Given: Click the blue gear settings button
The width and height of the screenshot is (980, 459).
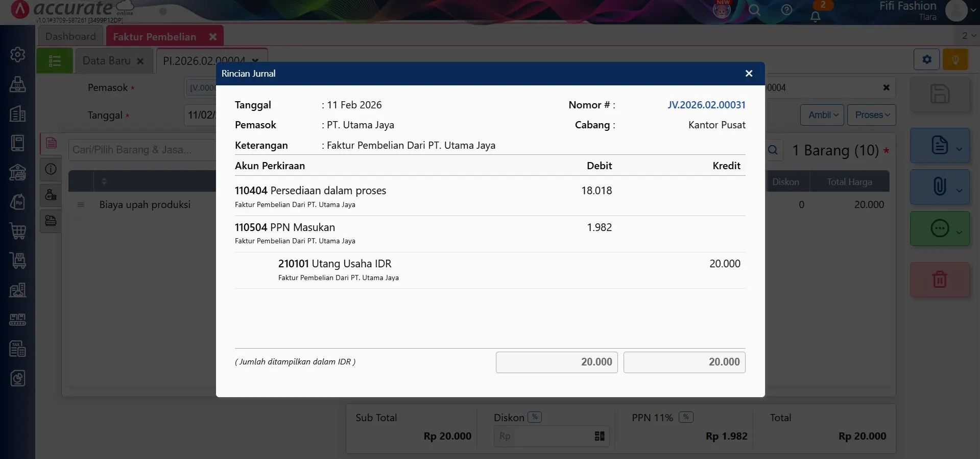Looking at the screenshot, I should click(x=926, y=60).
